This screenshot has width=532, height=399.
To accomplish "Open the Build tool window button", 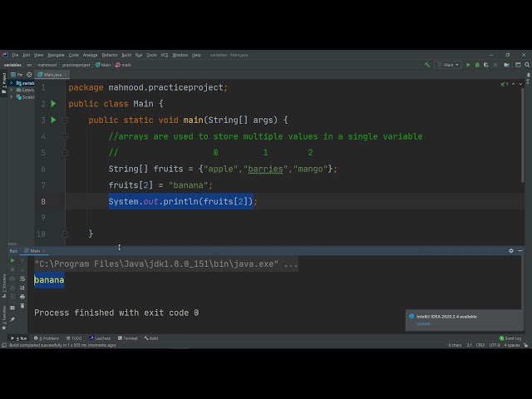I will [151, 338].
